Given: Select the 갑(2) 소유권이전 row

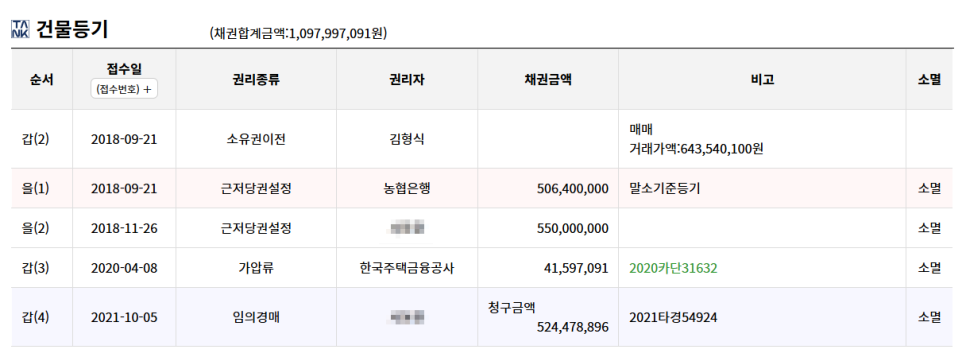Looking at the screenshot, I should point(482,139).
